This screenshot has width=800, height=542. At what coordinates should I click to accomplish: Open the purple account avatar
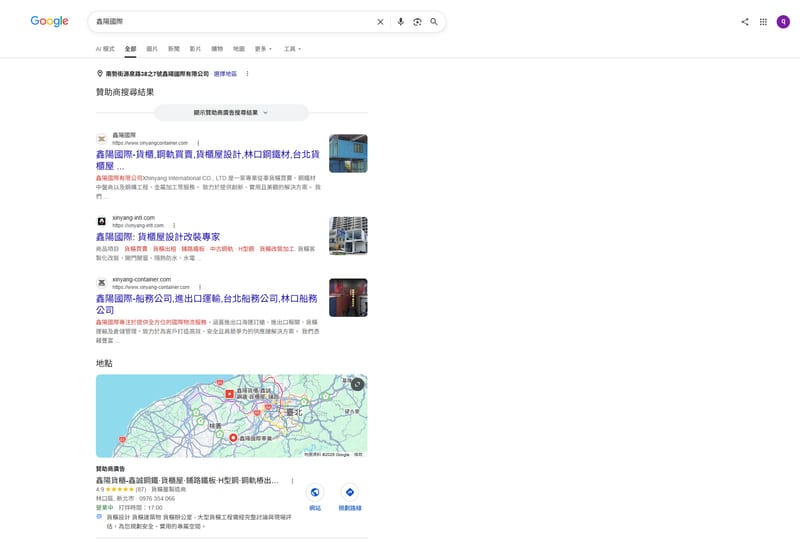tap(783, 21)
